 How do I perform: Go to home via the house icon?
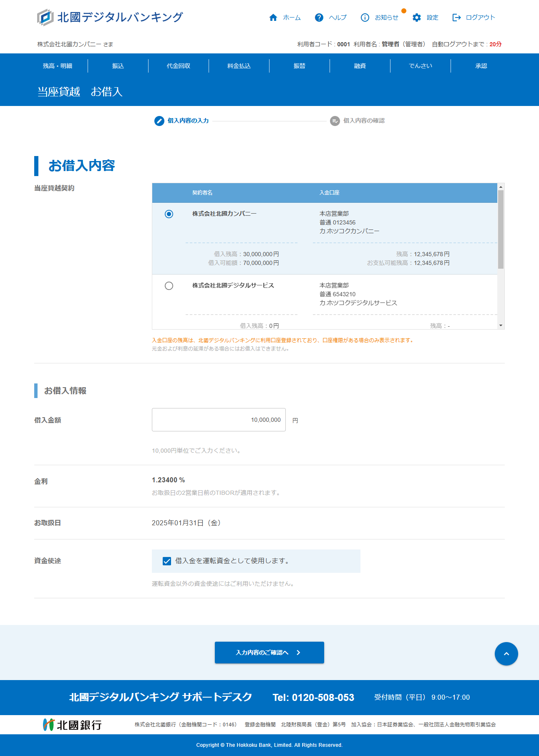(273, 18)
